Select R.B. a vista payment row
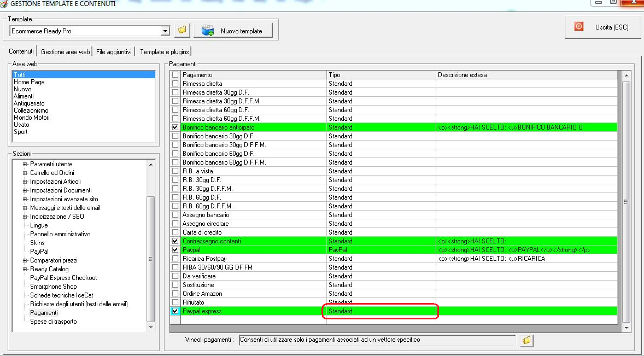 pos(394,171)
